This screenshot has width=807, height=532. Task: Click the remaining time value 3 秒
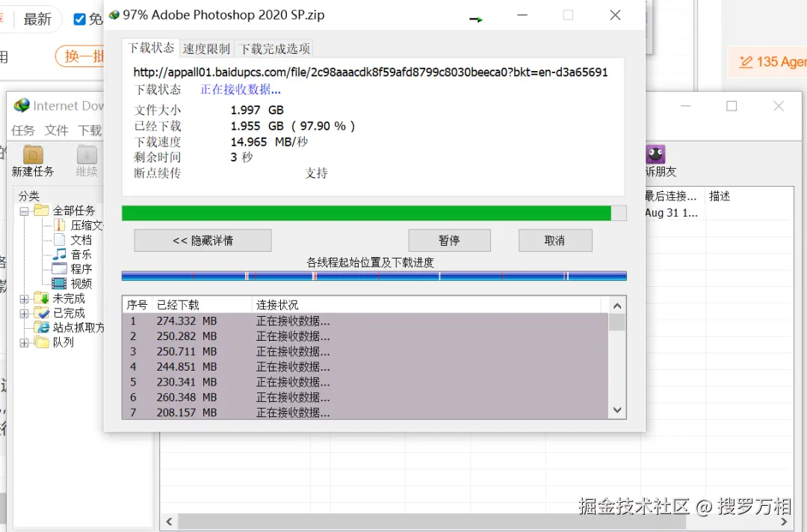point(241,157)
